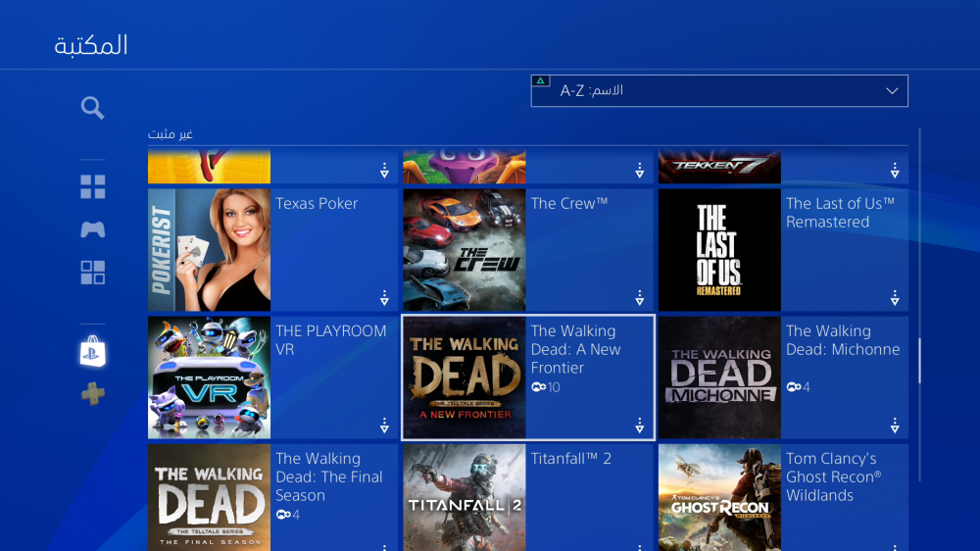Open the library search magnifier icon
The image size is (980, 551).
[92, 108]
